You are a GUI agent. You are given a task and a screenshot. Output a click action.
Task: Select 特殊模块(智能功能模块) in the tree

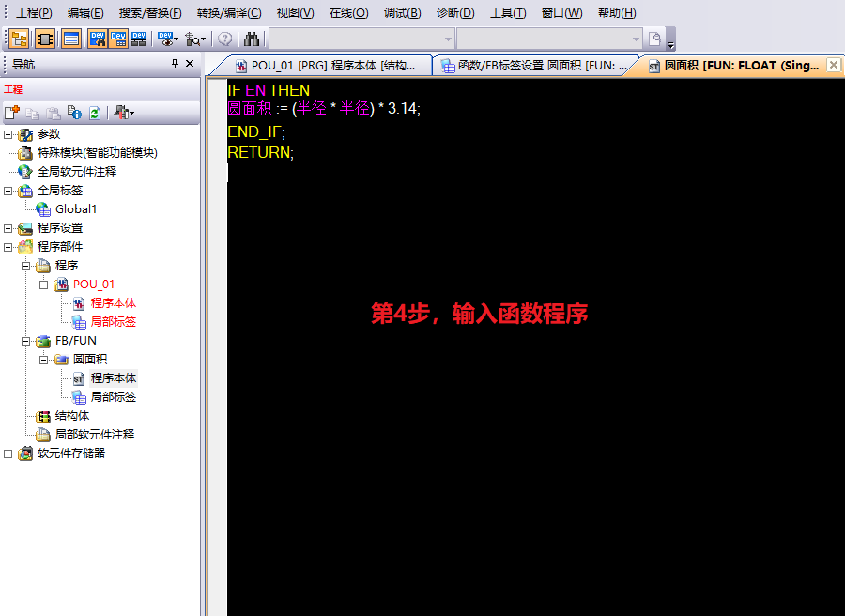click(x=97, y=153)
